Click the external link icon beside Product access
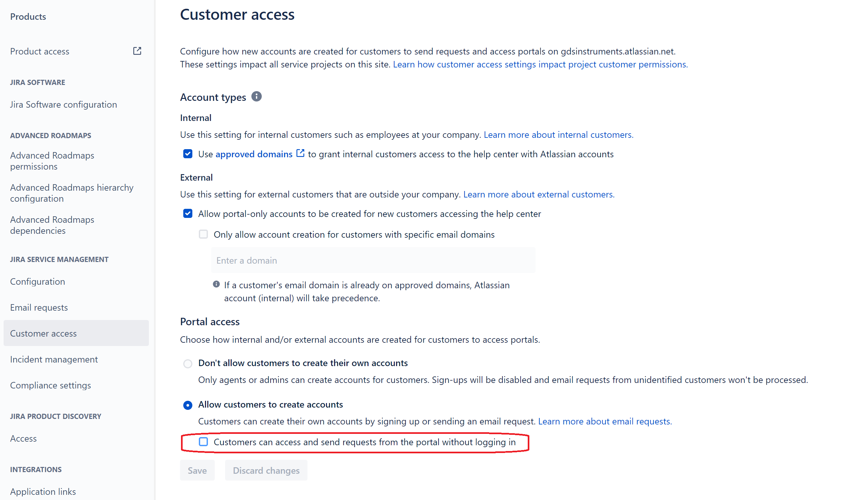Screen dimensions: 868x500 click(137, 51)
